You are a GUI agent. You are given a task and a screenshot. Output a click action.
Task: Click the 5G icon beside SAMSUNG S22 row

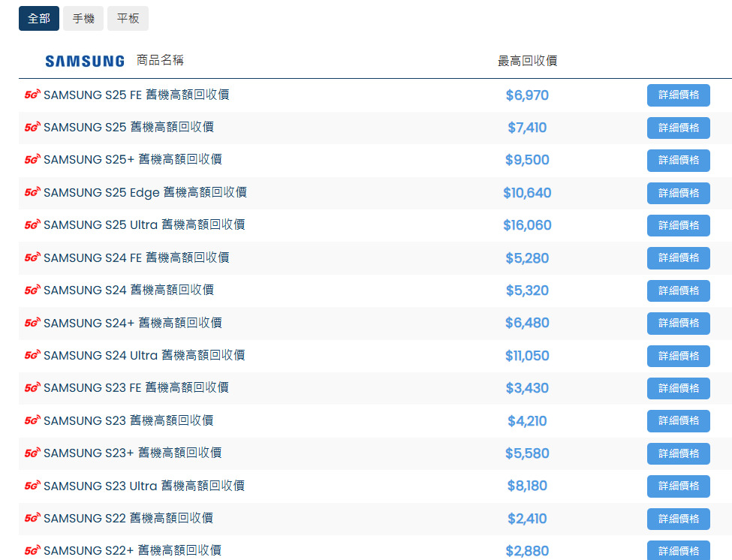(32, 519)
